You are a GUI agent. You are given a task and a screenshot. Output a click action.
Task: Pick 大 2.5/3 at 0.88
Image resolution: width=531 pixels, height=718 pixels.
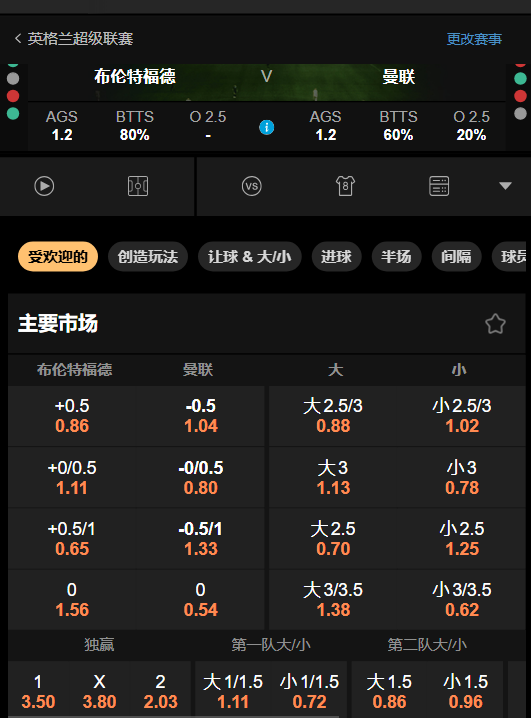click(x=333, y=416)
